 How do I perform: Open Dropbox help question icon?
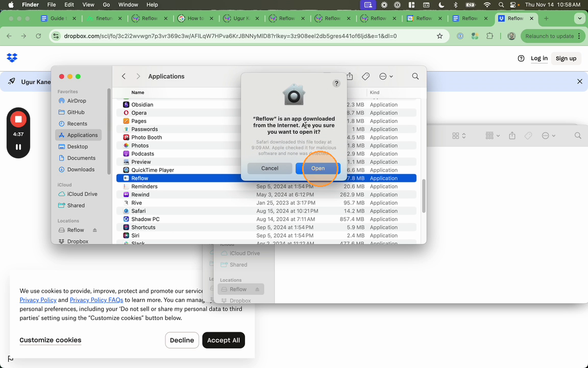tap(521, 58)
